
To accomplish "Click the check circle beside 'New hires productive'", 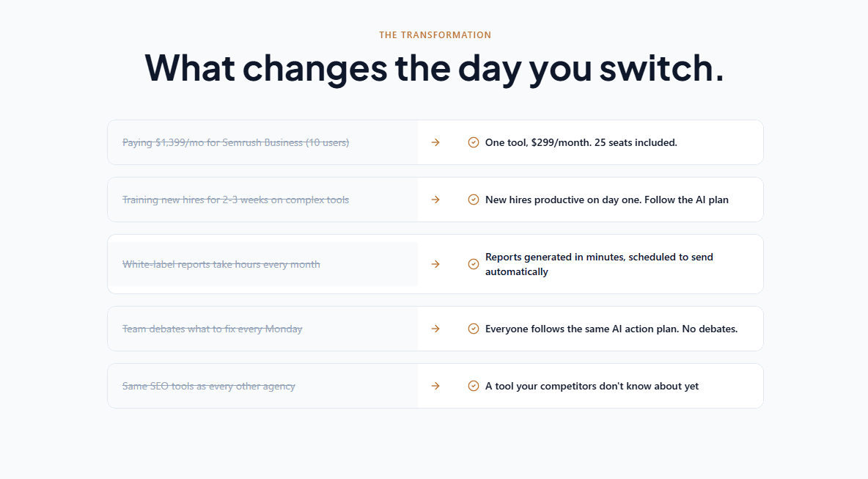I will (474, 200).
